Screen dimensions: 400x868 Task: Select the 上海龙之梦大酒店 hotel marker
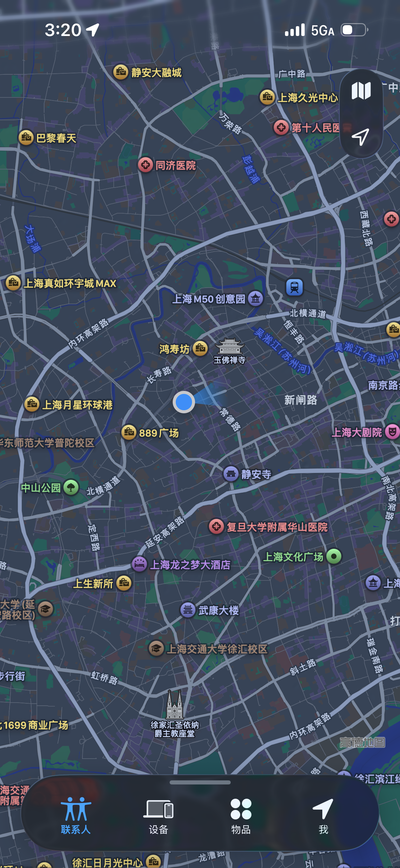139,564
